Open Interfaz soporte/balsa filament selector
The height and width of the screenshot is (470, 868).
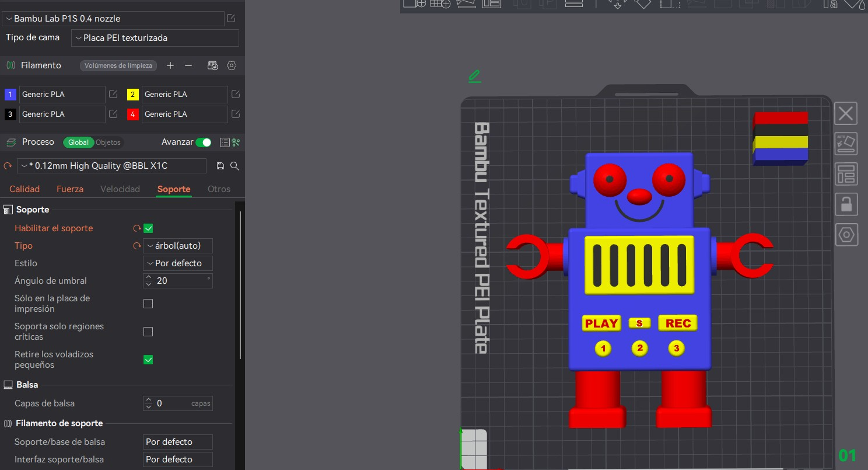(178, 459)
